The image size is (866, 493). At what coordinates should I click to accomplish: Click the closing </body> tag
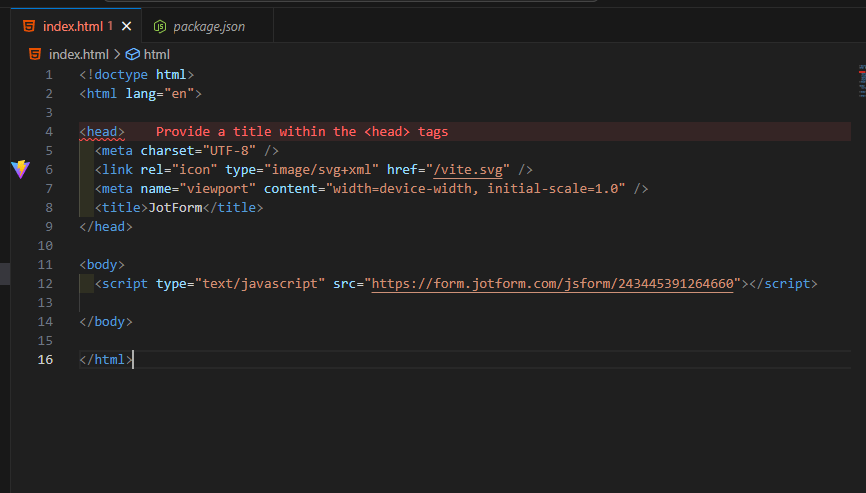pos(106,321)
